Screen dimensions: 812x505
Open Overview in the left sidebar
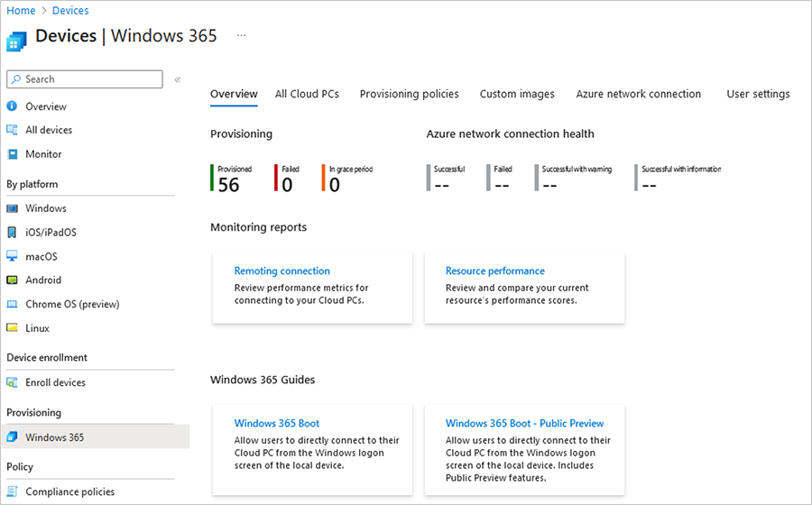click(x=46, y=106)
